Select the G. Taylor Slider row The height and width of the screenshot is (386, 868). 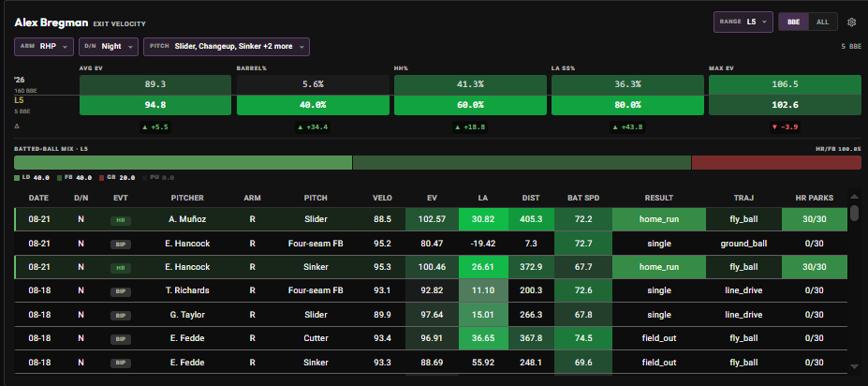pos(431,315)
